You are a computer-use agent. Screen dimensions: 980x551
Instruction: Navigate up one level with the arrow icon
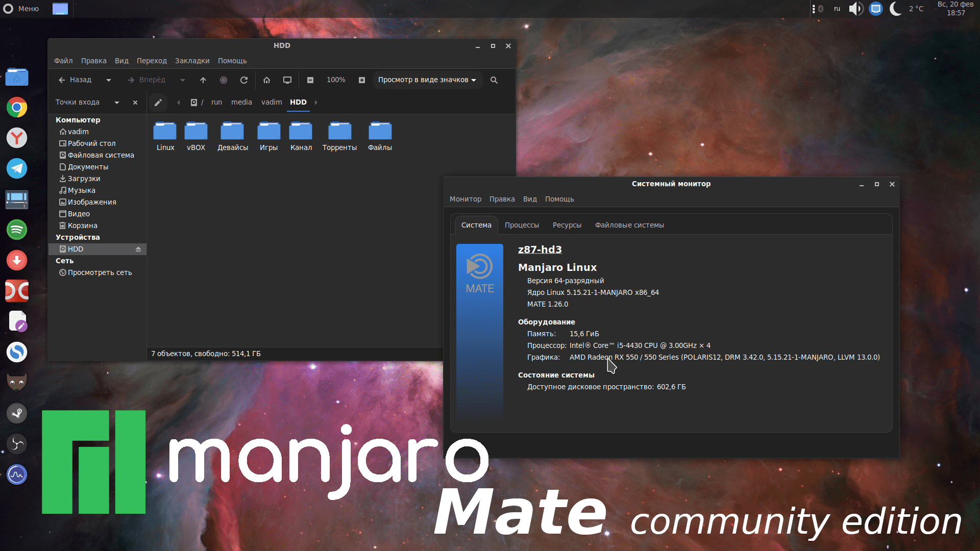[203, 80]
